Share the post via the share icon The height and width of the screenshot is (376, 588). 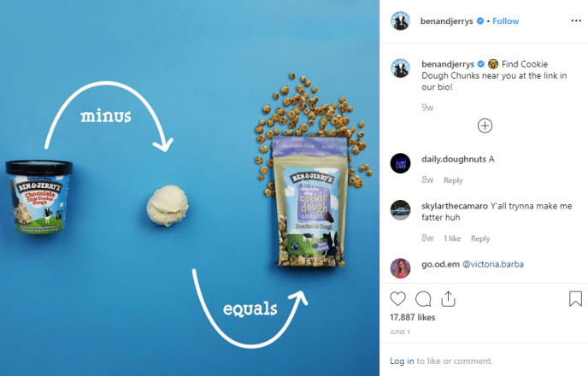click(448, 299)
